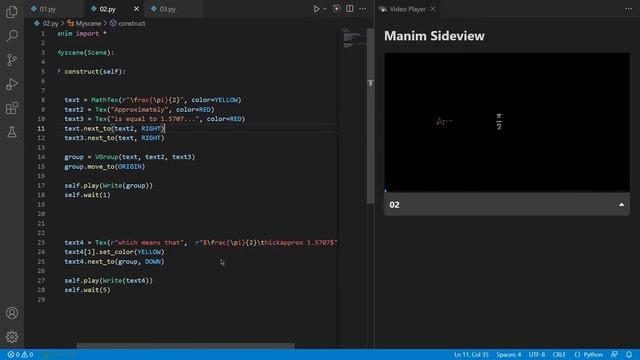Click Ln 11, Col 35 status item
Image resolution: width=640 pixels, height=360 pixels.
(471, 355)
